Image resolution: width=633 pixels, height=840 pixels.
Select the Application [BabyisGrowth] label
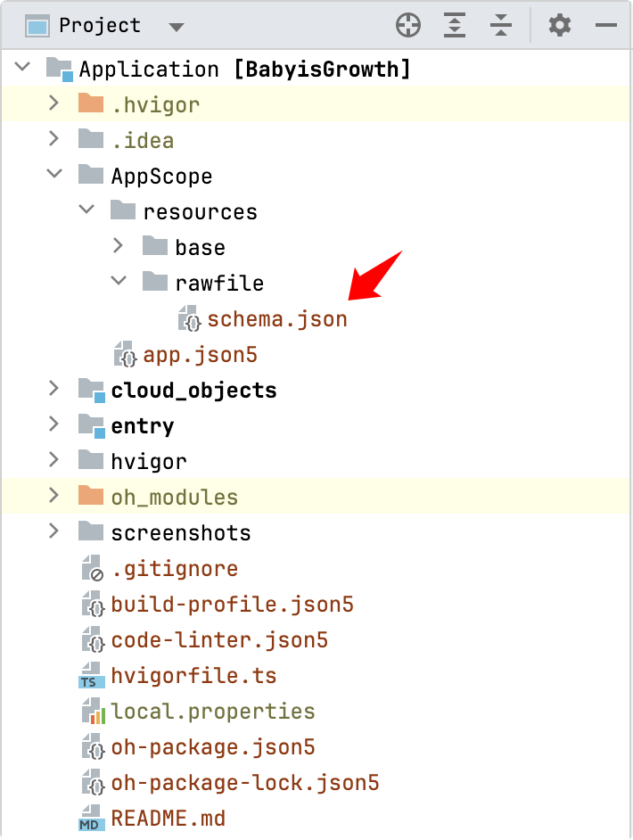tap(245, 69)
